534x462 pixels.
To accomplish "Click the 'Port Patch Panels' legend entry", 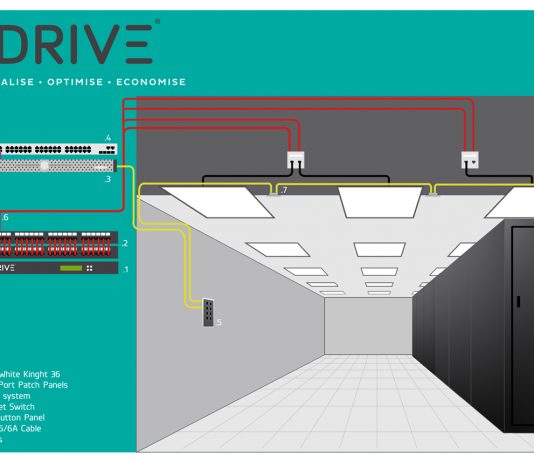I will tap(34, 385).
